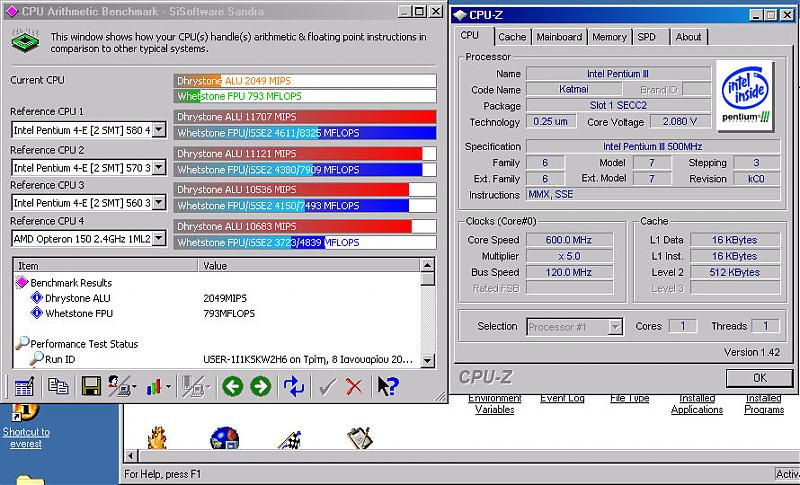800x485 pixels.
Task: Save results with the floppy disk icon
Action: pos(91,387)
